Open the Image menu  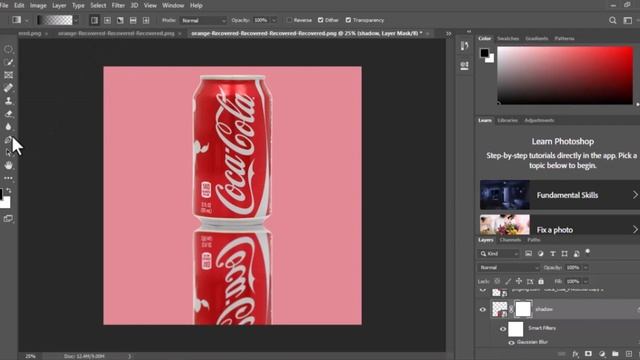tap(38, 5)
